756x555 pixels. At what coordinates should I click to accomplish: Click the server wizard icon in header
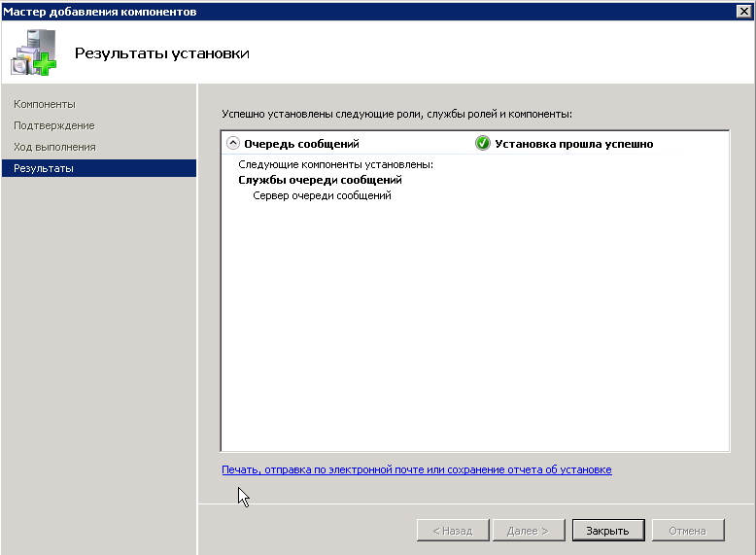point(35,52)
